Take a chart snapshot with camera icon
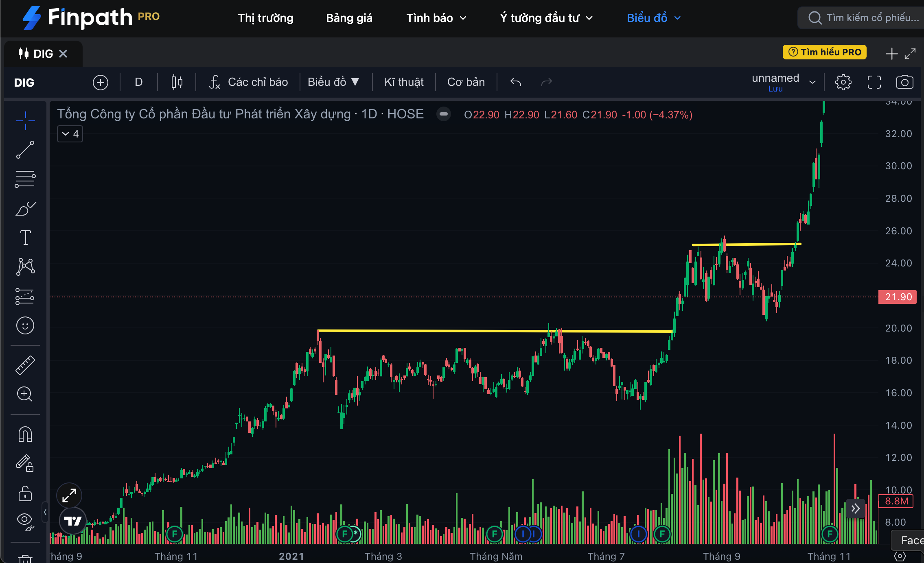 pyautogui.click(x=904, y=82)
